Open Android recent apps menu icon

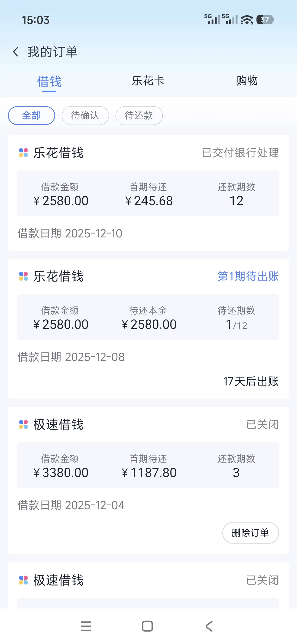point(86,626)
